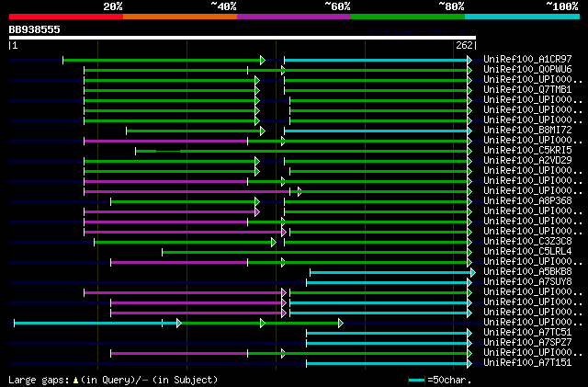
Task: Click the query end position label 262
Action: (x=464, y=45)
